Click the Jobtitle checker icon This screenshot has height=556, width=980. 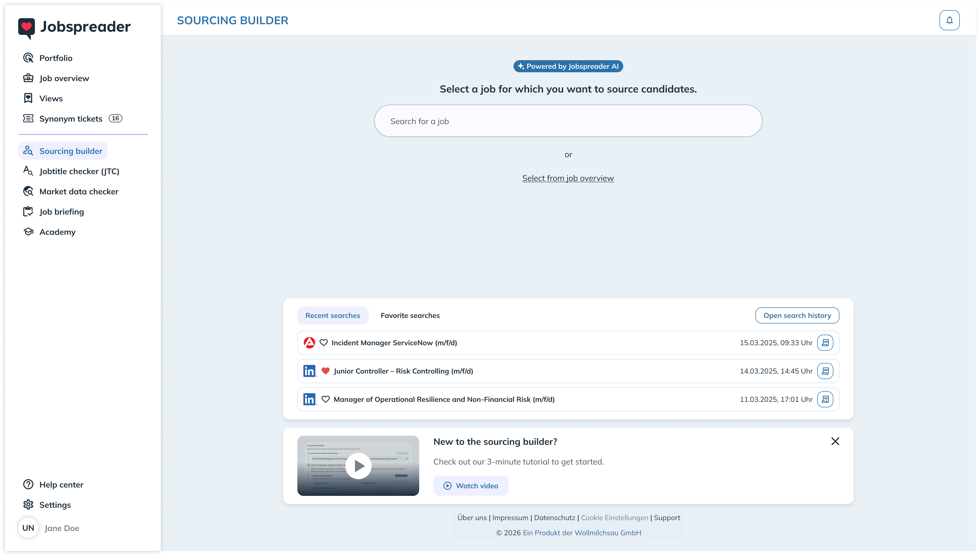click(28, 171)
